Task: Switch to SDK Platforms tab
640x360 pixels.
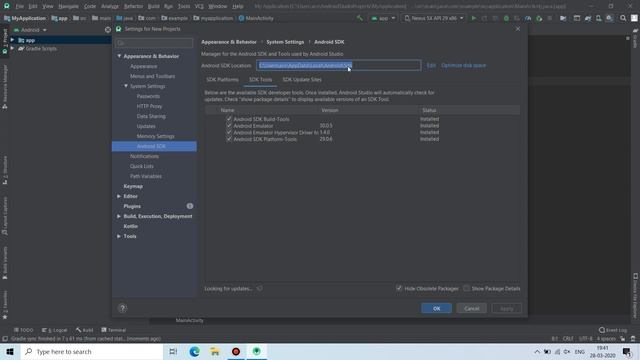Action: click(x=222, y=80)
